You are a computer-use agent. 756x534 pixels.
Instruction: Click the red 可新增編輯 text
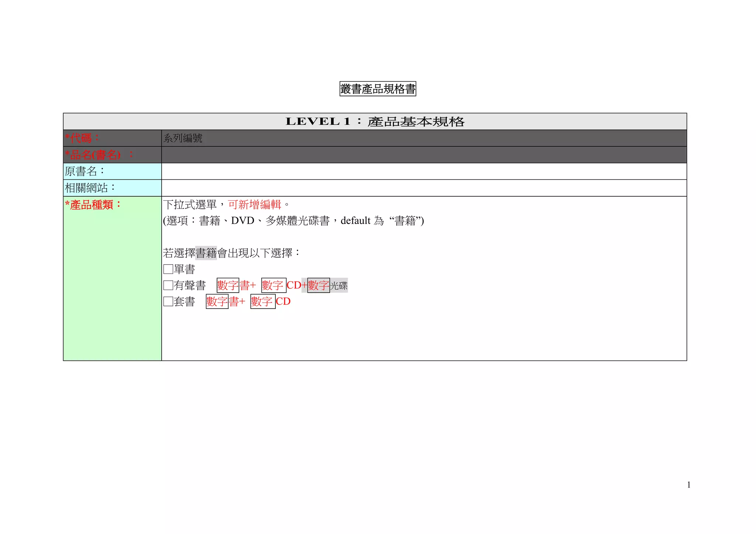click(254, 204)
